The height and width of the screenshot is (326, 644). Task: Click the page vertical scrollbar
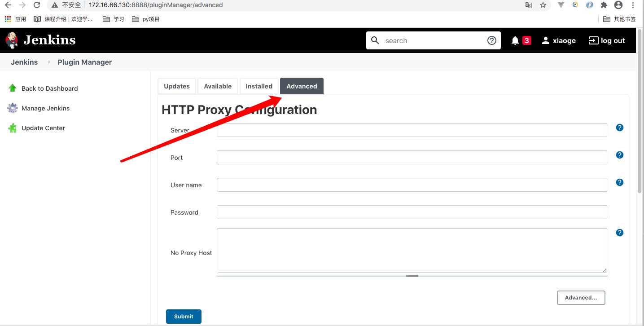click(x=640, y=111)
